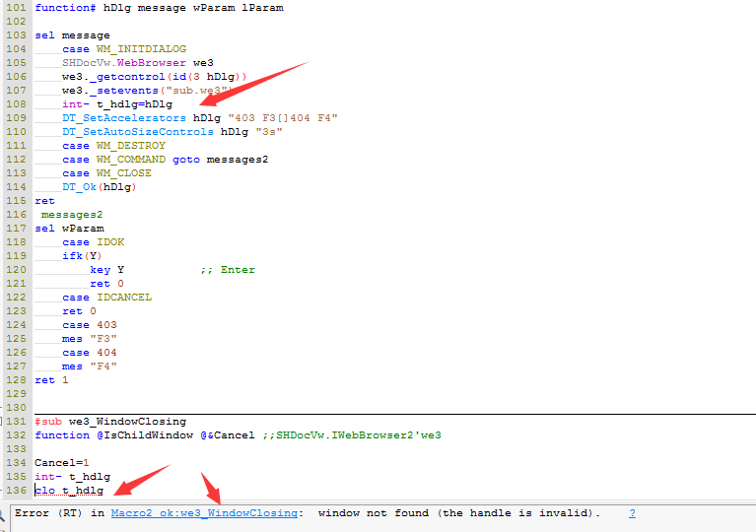
Task: Click "(the handle is invalid)." text
Action: point(518,513)
